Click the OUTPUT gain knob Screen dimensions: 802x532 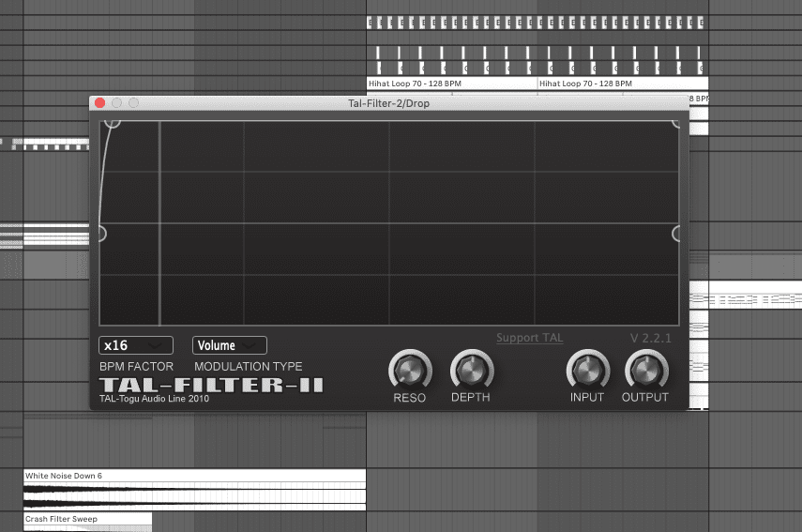(645, 372)
